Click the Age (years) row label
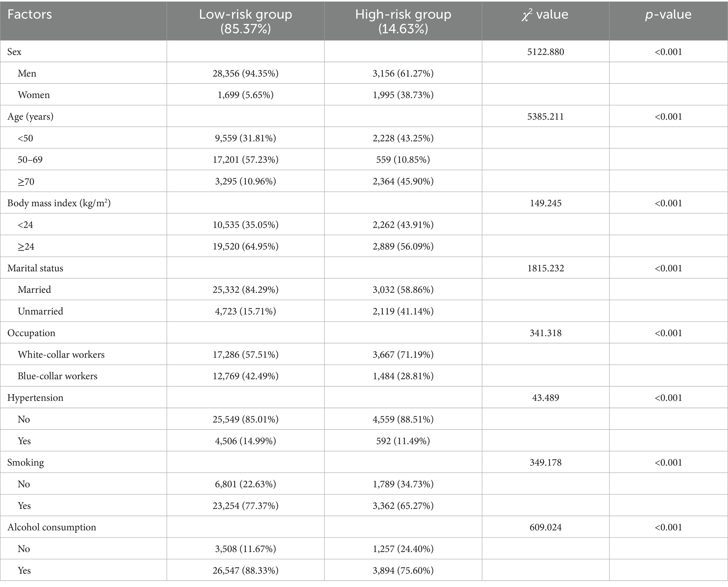The image size is (728, 587). [x=30, y=116]
